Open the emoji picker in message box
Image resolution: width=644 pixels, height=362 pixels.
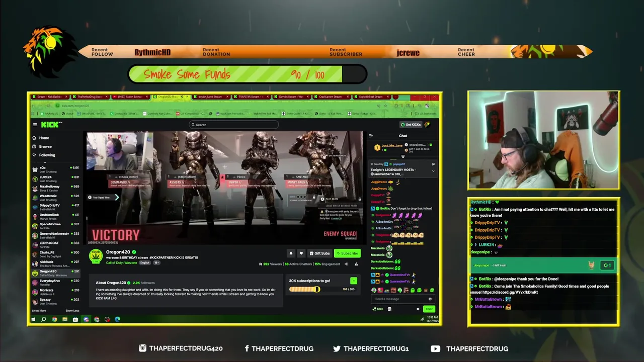coord(430,299)
